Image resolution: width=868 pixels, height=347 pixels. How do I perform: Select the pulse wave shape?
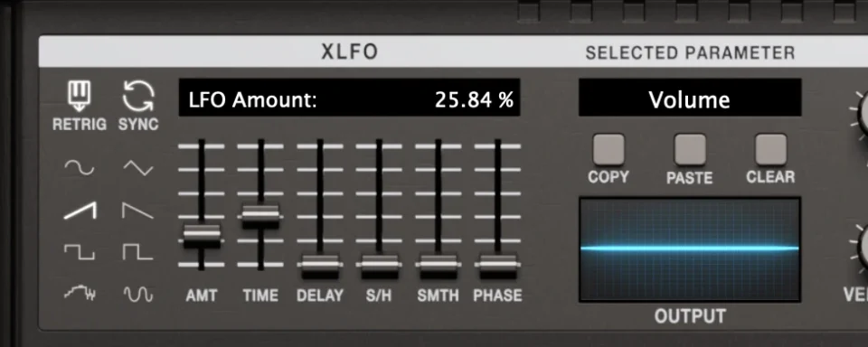pyautogui.click(x=137, y=252)
